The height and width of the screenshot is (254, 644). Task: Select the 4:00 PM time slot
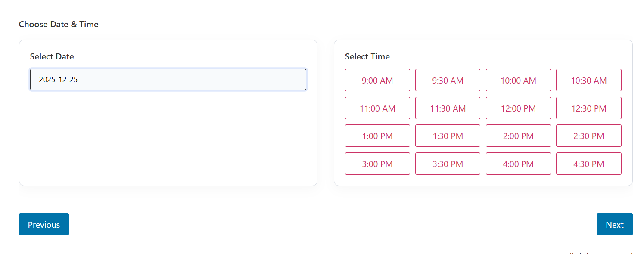pyautogui.click(x=518, y=164)
